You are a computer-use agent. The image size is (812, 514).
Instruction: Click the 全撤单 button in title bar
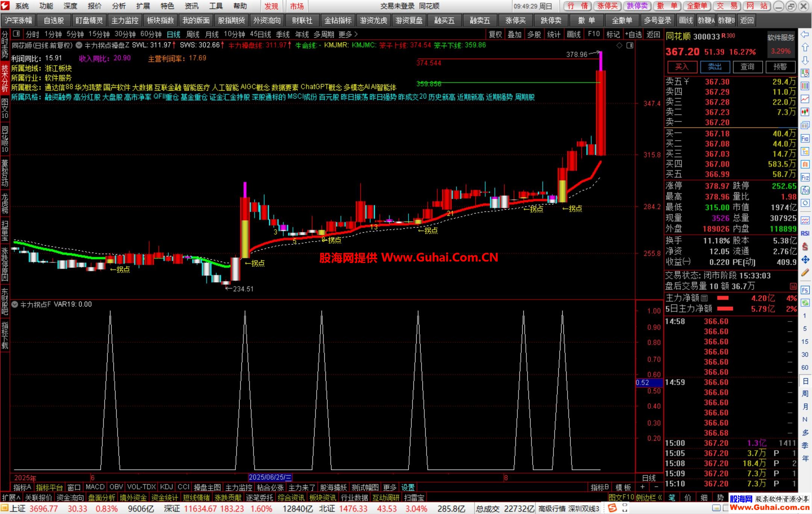click(x=697, y=6)
